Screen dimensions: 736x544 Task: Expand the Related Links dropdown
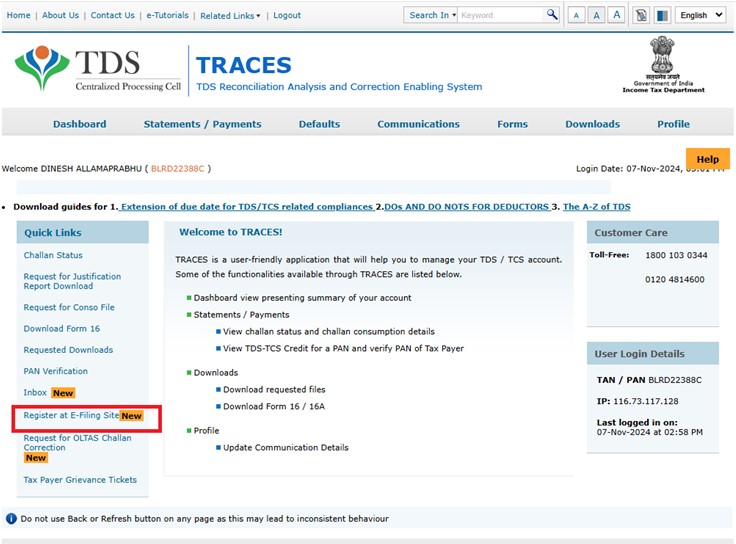[230, 15]
